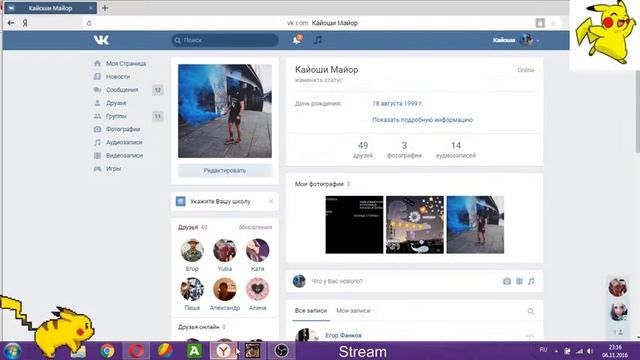This screenshot has height=360, width=640.
Task: Open the black first thumbnail in Мои фотографии
Action: tap(354, 224)
